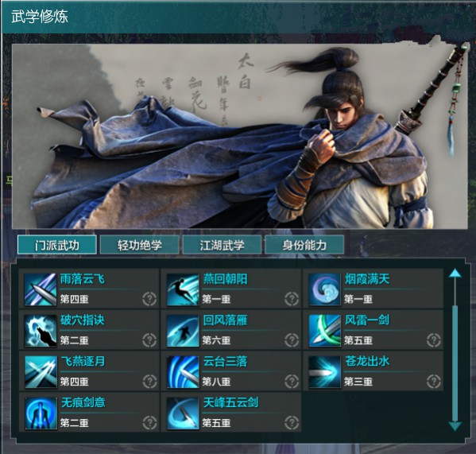Open help icon for 风雷一剑
476x454 pixels.
434,340
